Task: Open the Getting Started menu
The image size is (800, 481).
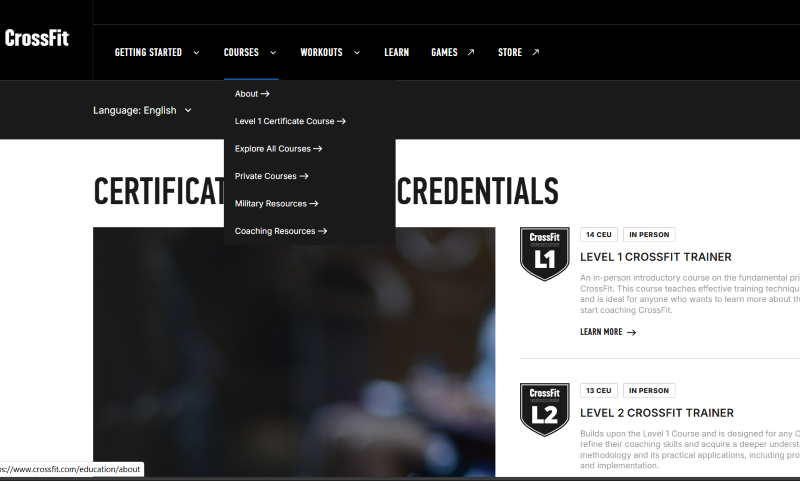Action: (148, 53)
